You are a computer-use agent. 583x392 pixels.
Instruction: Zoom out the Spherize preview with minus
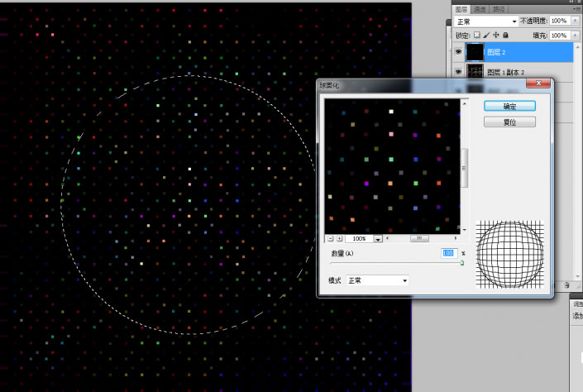(x=329, y=238)
